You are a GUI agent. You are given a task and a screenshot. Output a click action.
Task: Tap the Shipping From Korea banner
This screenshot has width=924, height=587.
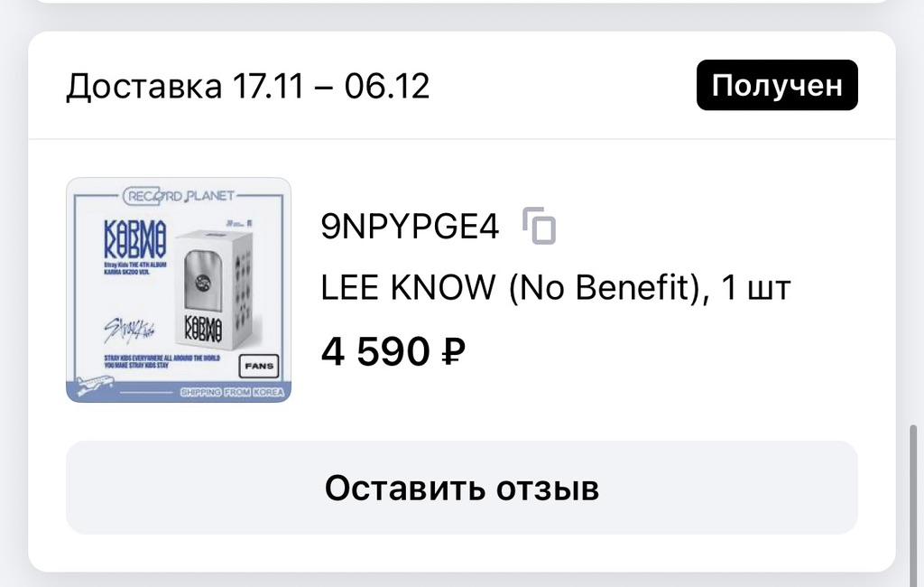click(x=232, y=392)
